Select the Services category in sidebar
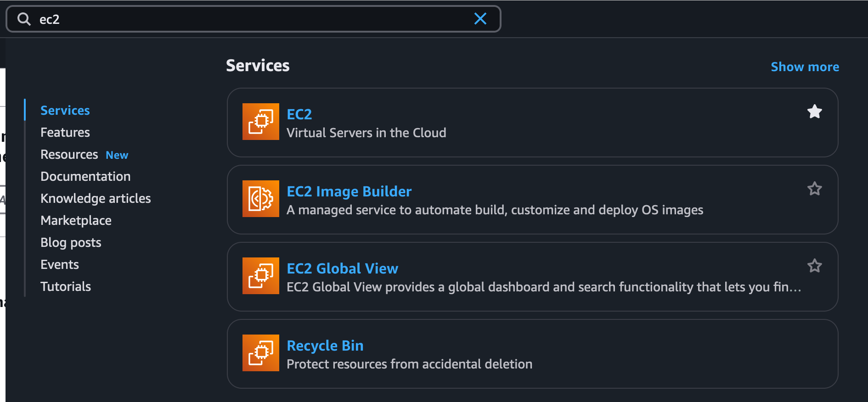This screenshot has width=868, height=402. click(65, 111)
